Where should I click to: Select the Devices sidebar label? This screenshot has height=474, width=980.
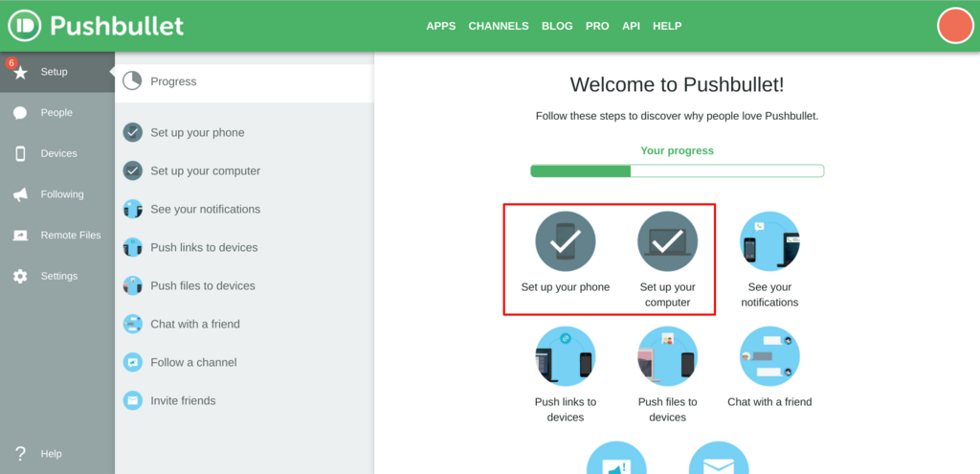point(58,154)
